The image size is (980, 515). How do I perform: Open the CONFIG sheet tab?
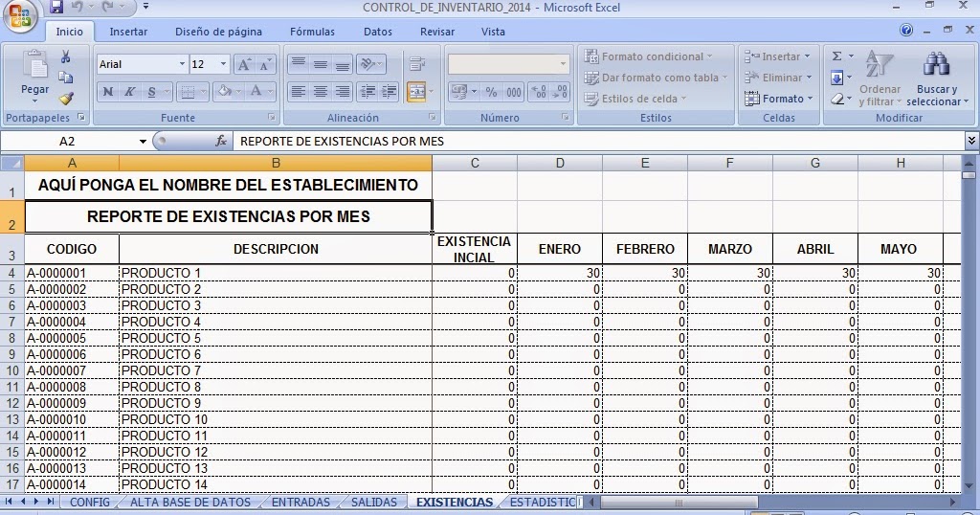(x=89, y=502)
